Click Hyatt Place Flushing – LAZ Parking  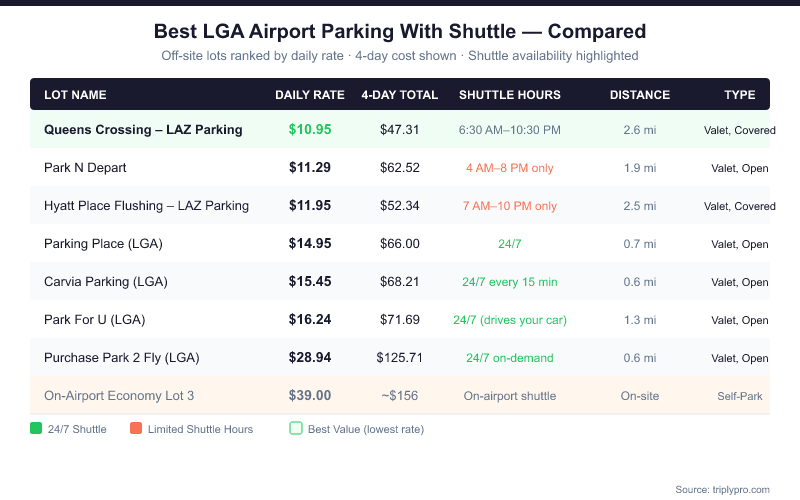[x=146, y=206]
